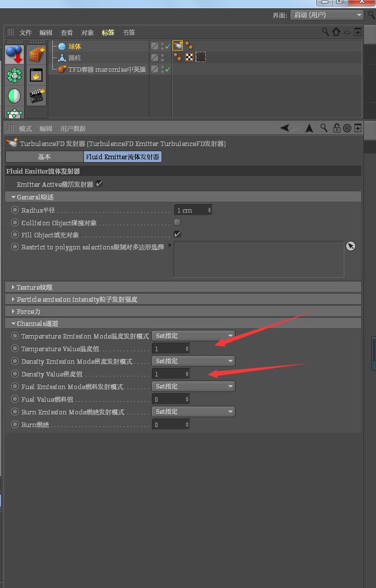
Task: Select the 圆柱 object in the tree
Action: (x=75, y=58)
